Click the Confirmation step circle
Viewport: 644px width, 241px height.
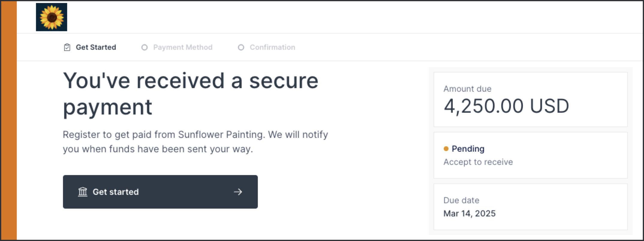pyautogui.click(x=241, y=47)
